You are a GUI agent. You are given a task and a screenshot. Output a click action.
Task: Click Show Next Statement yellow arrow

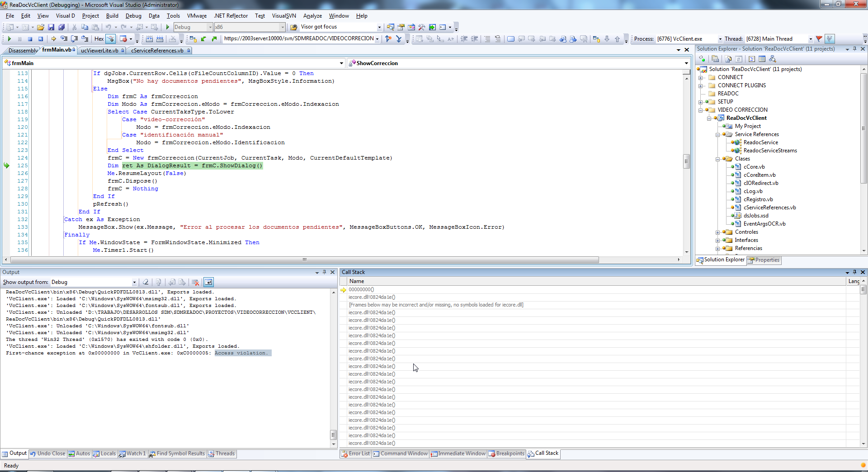[53, 39]
